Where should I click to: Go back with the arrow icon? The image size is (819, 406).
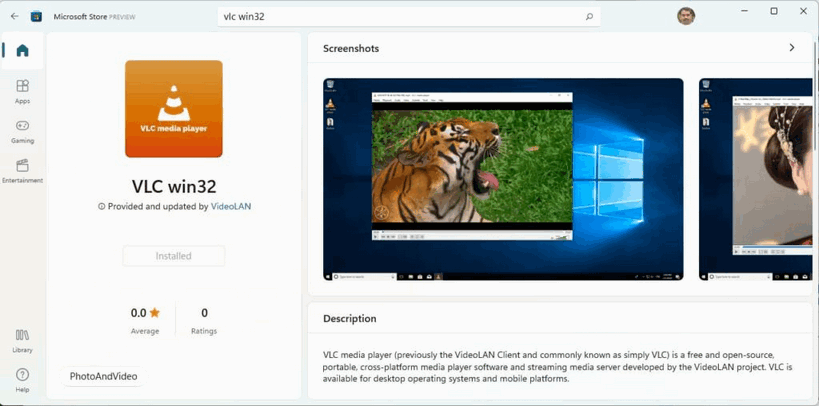tap(15, 16)
